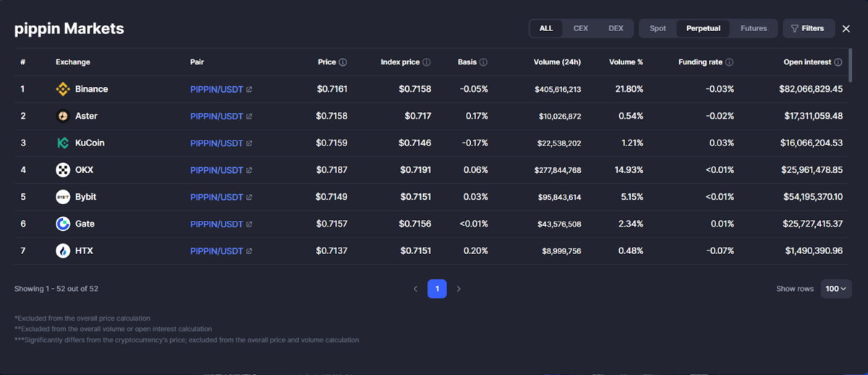Viewport: 868px width, 375px height.
Task: Click the HTX exchange logo icon
Action: [63, 250]
